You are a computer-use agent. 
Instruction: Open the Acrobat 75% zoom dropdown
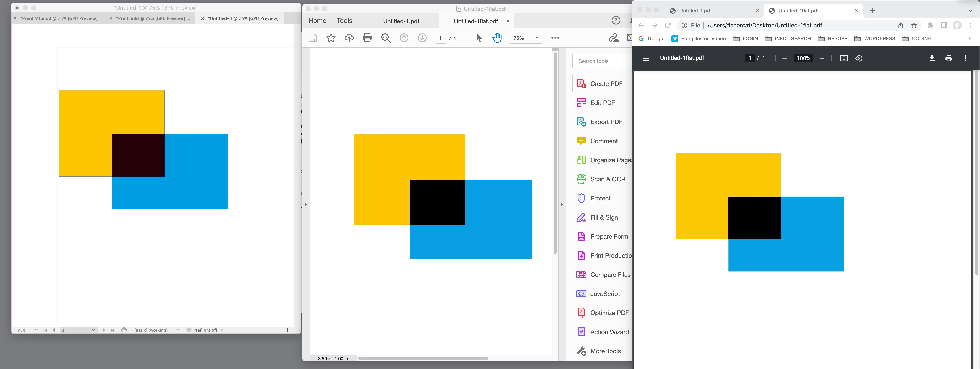(537, 38)
